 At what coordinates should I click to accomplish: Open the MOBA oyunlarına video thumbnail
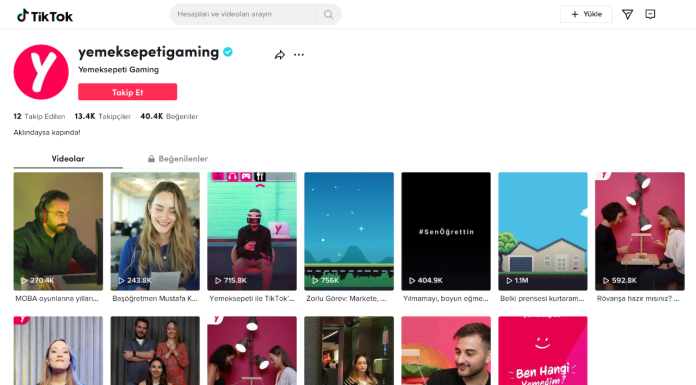coord(58,231)
